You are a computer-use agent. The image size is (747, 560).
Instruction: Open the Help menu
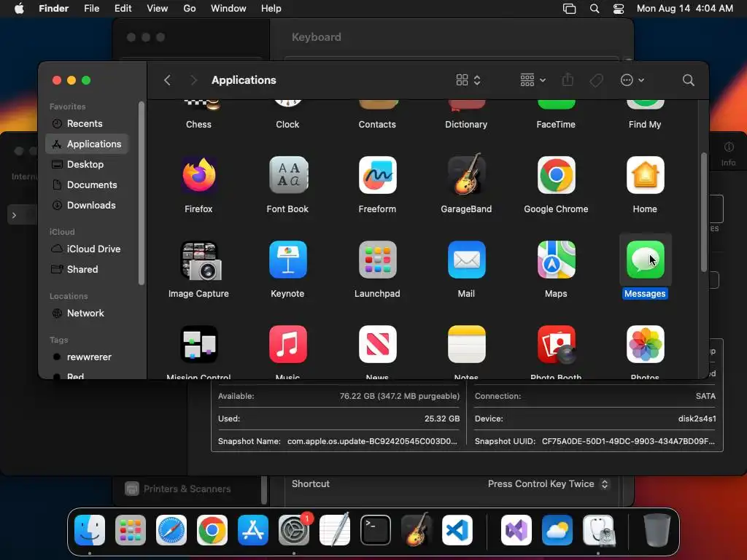click(x=271, y=9)
